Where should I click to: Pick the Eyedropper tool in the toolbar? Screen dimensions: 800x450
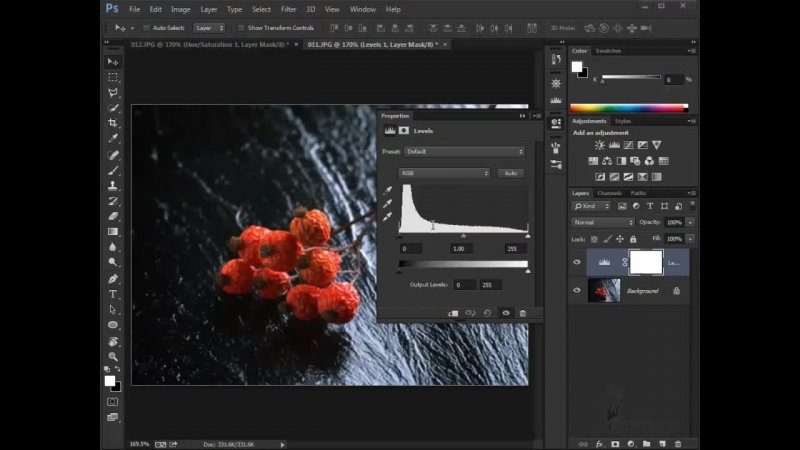pyautogui.click(x=113, y=139)
